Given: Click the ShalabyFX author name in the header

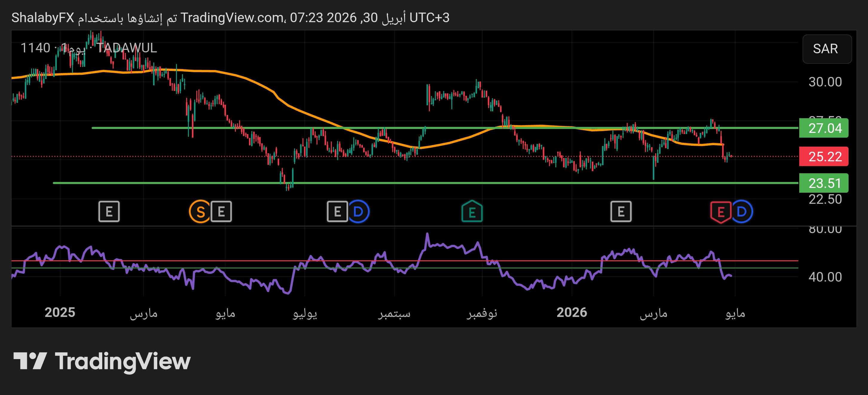Looking at the screenshot, I should pos(43,18).
